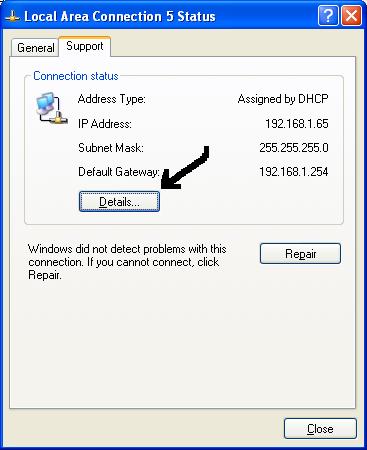Click the Connection status group heading

76,76
